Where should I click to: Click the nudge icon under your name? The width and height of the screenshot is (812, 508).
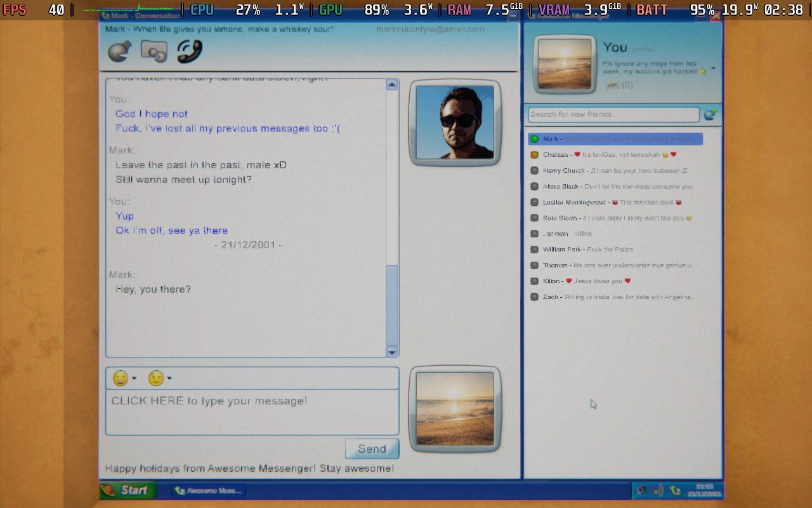pyautogui.click(x=612, y=85)
